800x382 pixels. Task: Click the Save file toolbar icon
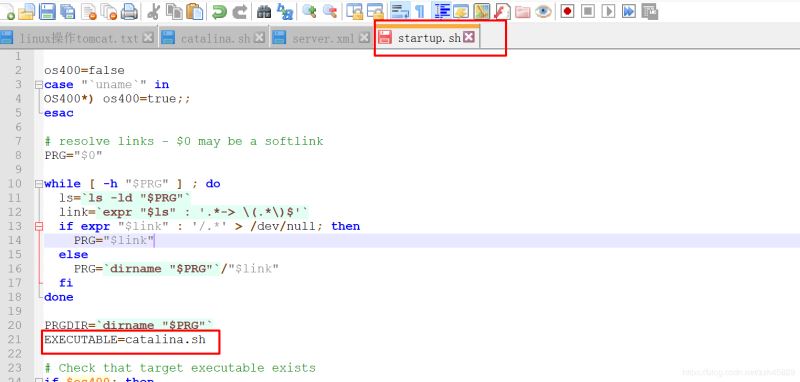click(x=47, y=11)
